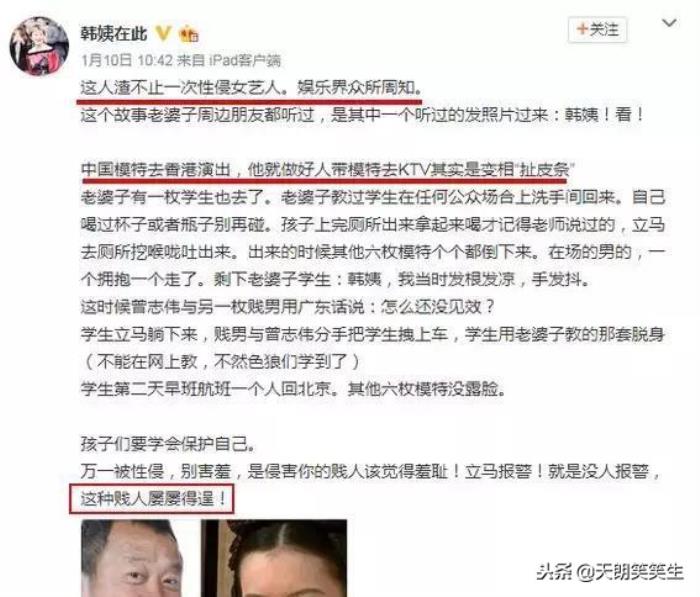This screenshot has height=597, width=700.
Task: Open the right attached photo of woman
Action: coord(274,558)
